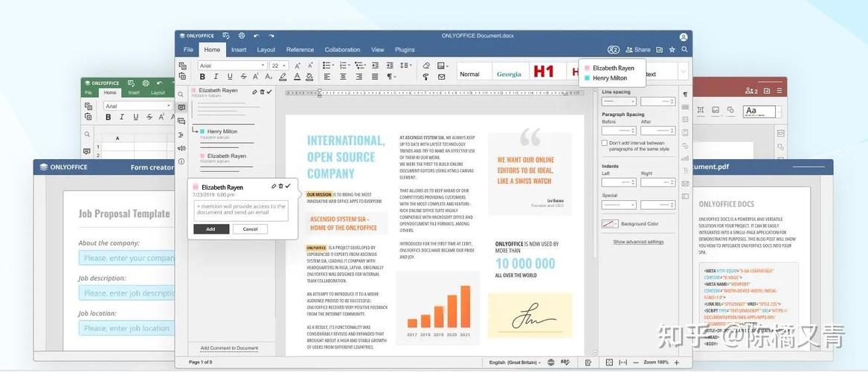The height and width of the screenshot is (372, 868).
Task: Click the fit to page icon in status bar
Action: [609, 362]
